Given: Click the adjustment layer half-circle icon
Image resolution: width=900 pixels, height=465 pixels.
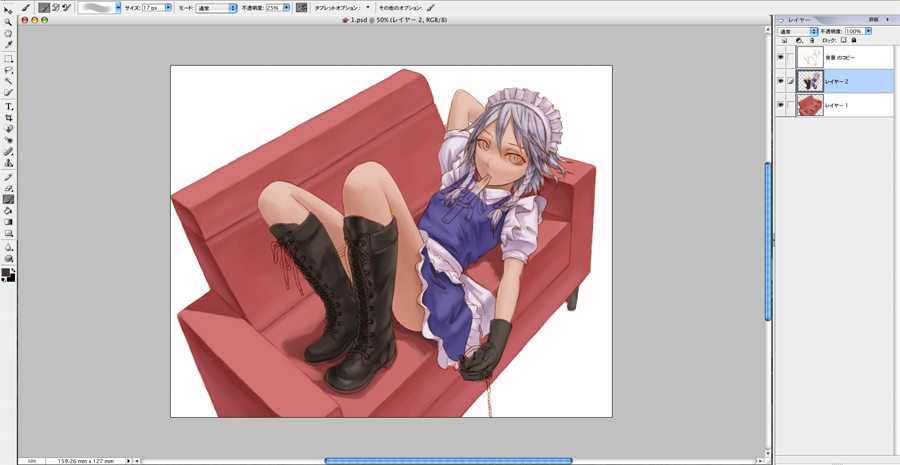Looking at the screenshot, I should pos(798,40).
